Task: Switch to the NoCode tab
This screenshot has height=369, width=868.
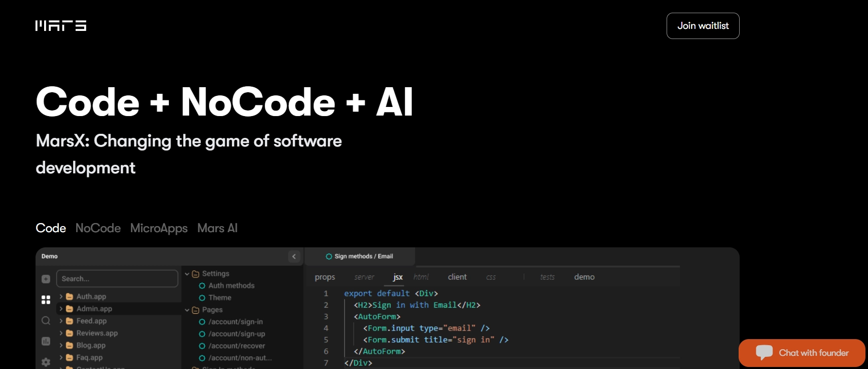Action: click(98, 228)
